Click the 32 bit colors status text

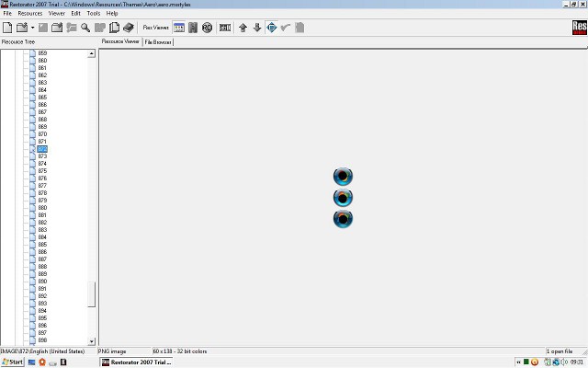tap(192, 351)
